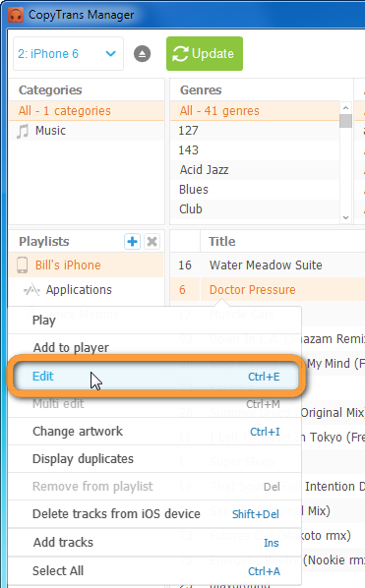Select Display duplicates menu entry
The height and width of the screenshot is (588, 365).
coord(154,458)
